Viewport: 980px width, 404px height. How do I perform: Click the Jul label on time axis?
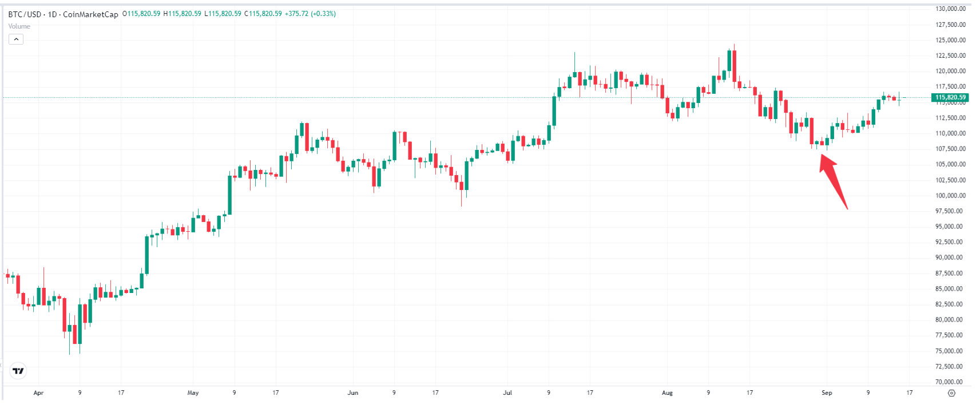click(x=507, y=393)
